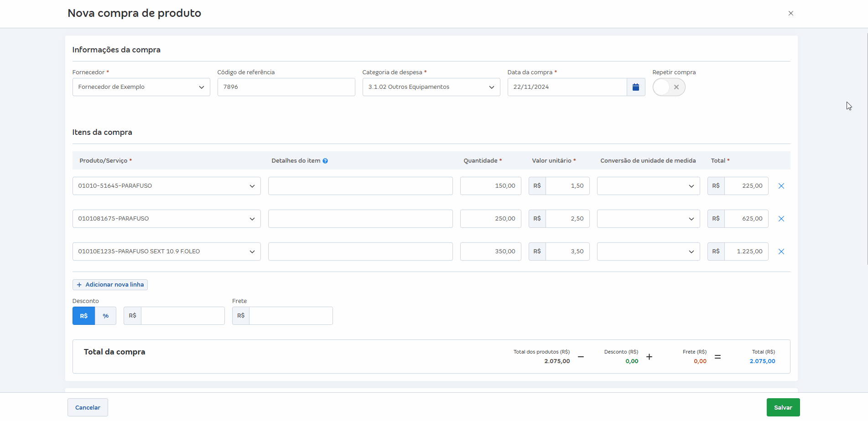Image resolution: width=868 pixels, height=421 pixels.
Task: Click the Frete amount input field
Action: tap(291, 316)
